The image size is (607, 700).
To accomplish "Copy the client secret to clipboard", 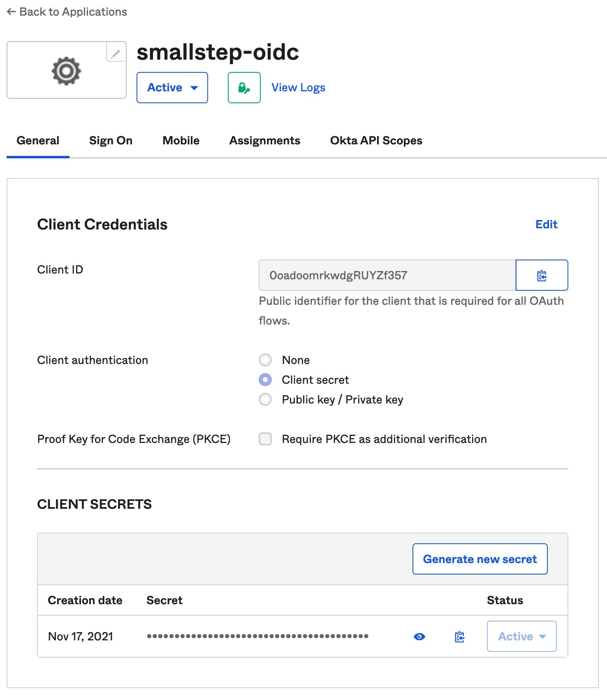I will tap(459, 637).
